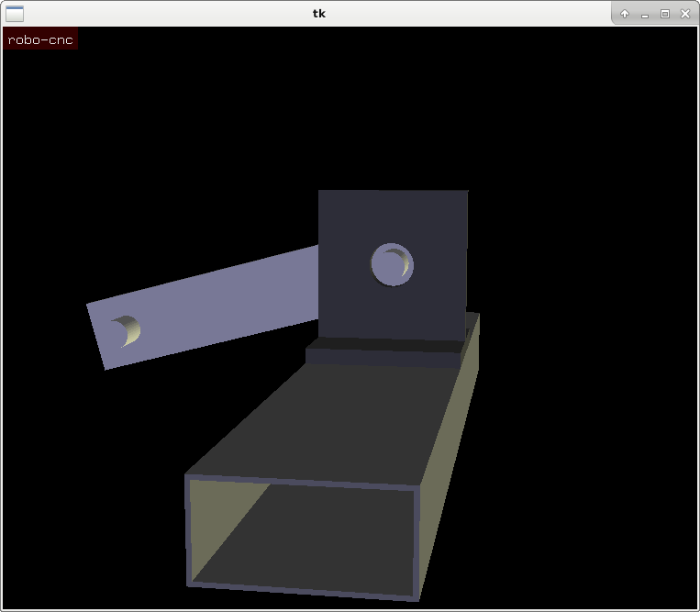Click the dark square upright block
The width and height of the screenshot is (700, 612).
coord(393,264)
